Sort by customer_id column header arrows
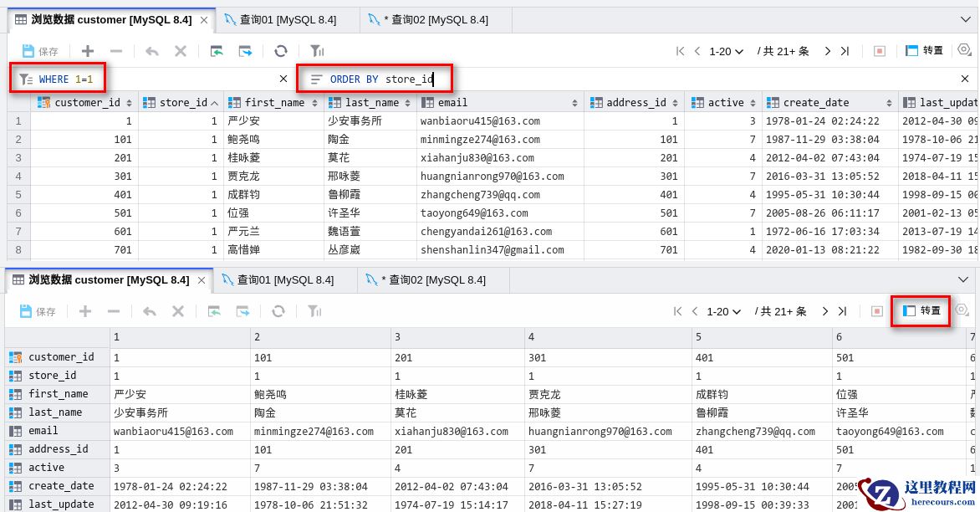 [x=129, y=103]
